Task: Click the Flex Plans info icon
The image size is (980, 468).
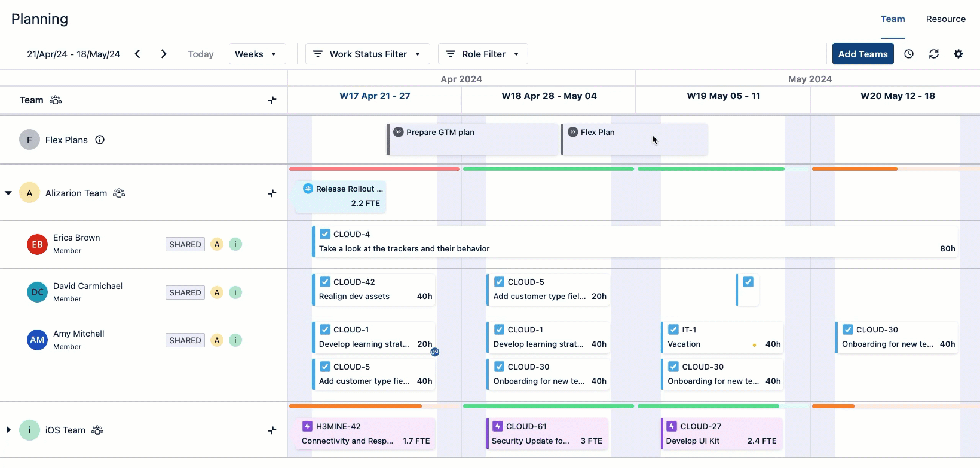Action: (100, 140)
